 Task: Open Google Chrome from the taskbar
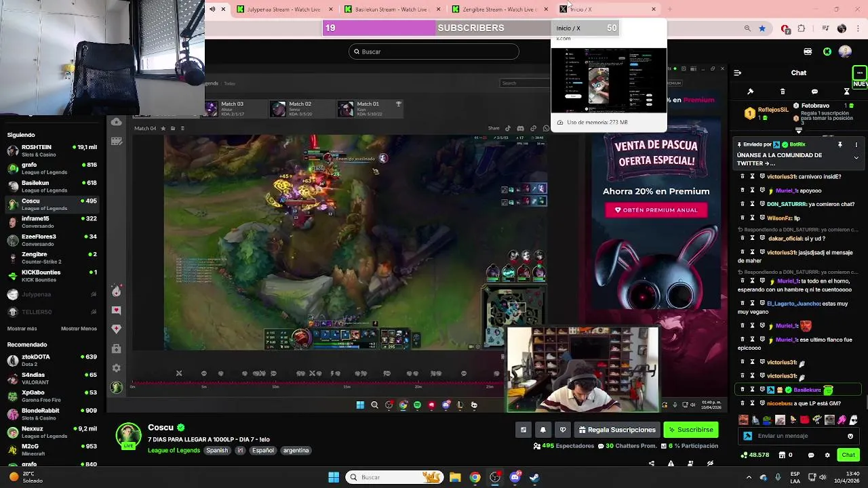click(475, 477)
